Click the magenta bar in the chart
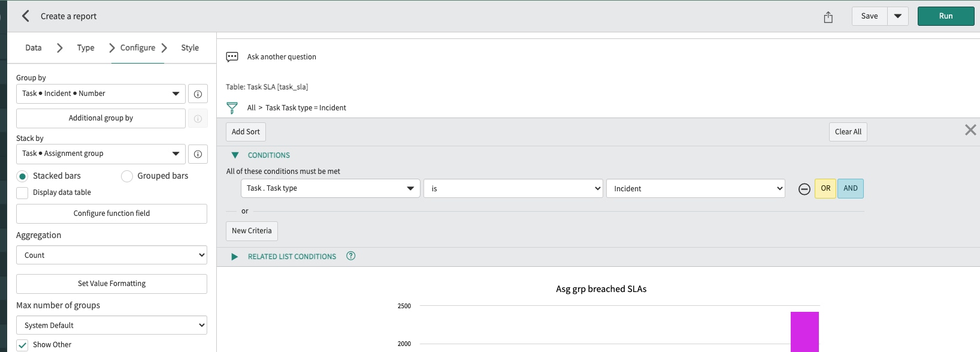Viewport: 980px width, 352px height. 804,332
